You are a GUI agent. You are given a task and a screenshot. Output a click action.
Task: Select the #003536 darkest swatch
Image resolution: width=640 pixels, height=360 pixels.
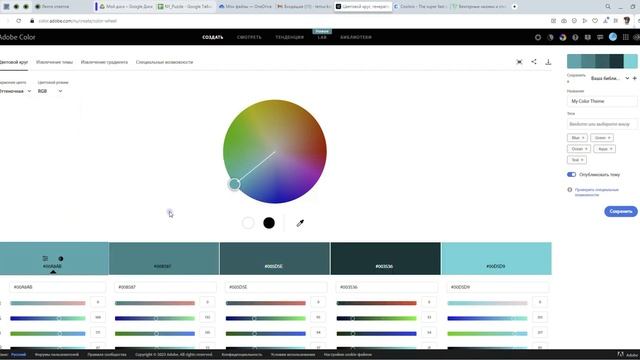386,258
